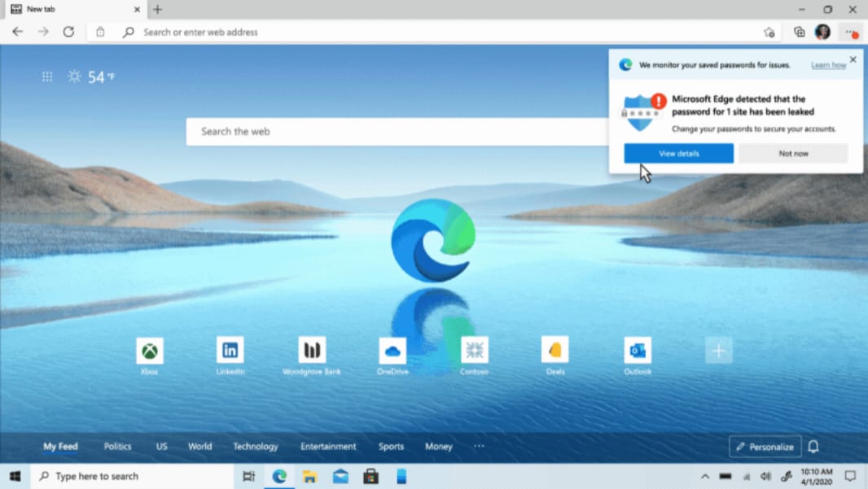Follow the Learn how link
The height and width of the screenshot is (489, 868).
click(828, 65)
